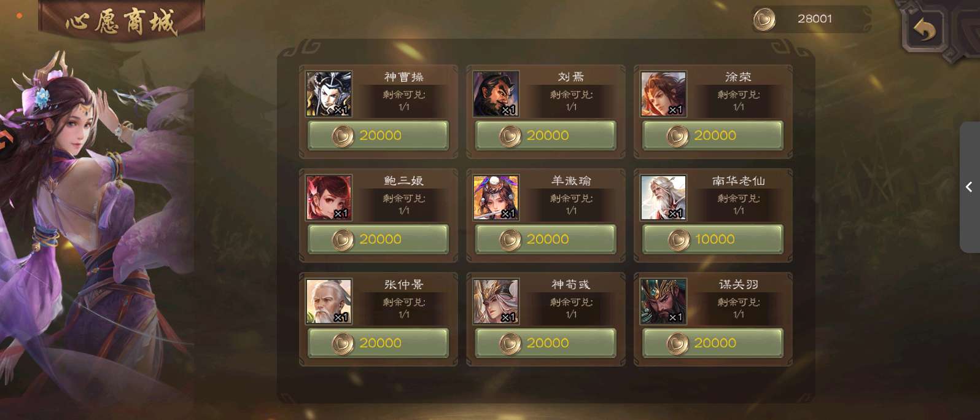Select 神曹操 hero portrait
Viewport: 980px width, 420px height.
tap(329, 93)
